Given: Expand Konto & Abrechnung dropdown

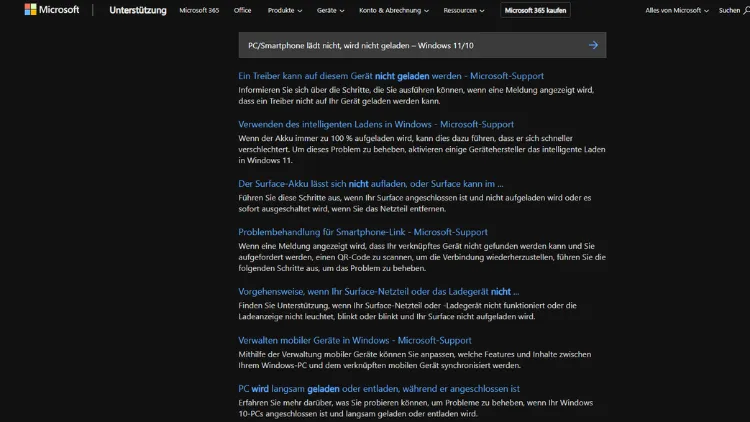Looking at the screenshot, I should click(394, 10).
